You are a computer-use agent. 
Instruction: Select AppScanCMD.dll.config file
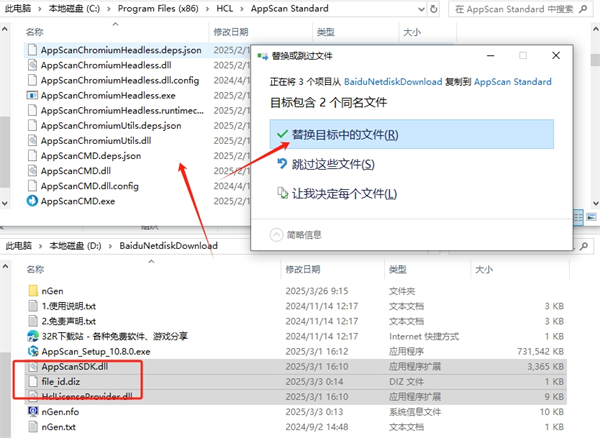tap(90, 186)
